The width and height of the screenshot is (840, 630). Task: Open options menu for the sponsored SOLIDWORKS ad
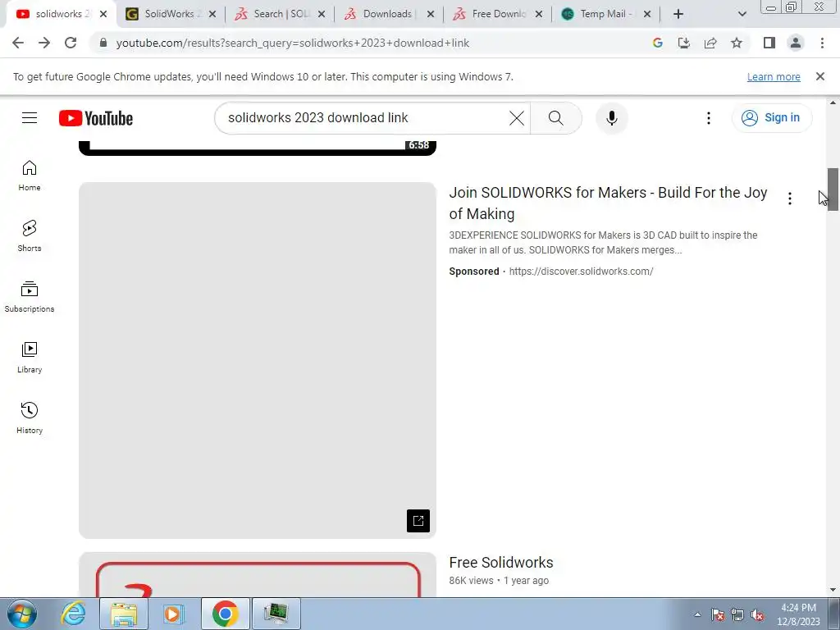coord(790,199)
